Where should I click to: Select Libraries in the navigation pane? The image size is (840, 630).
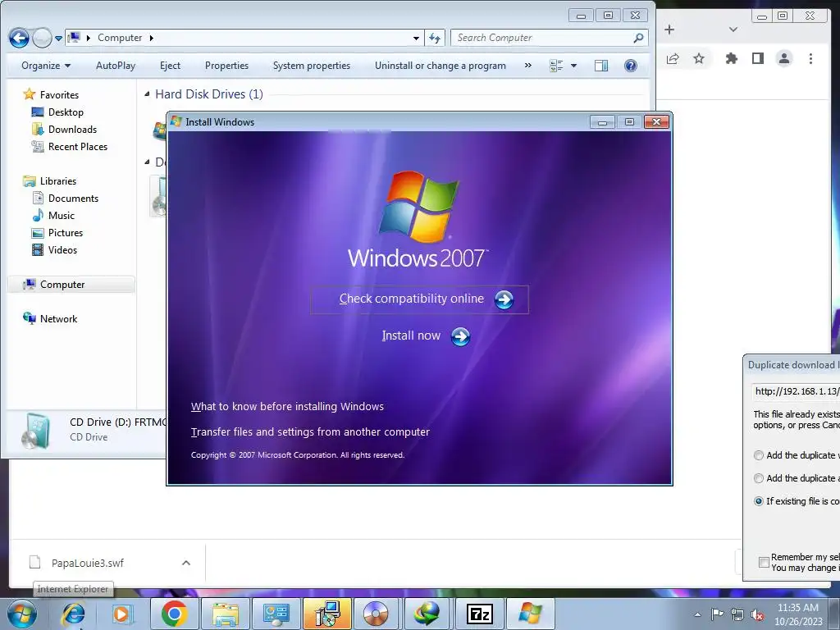[58, 181]
